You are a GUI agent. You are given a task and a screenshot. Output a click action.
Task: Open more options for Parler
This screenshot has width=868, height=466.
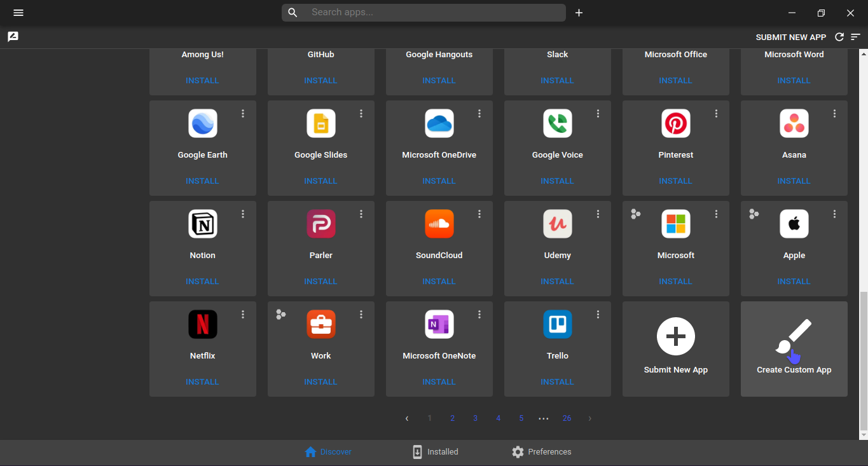pos(361,214)
